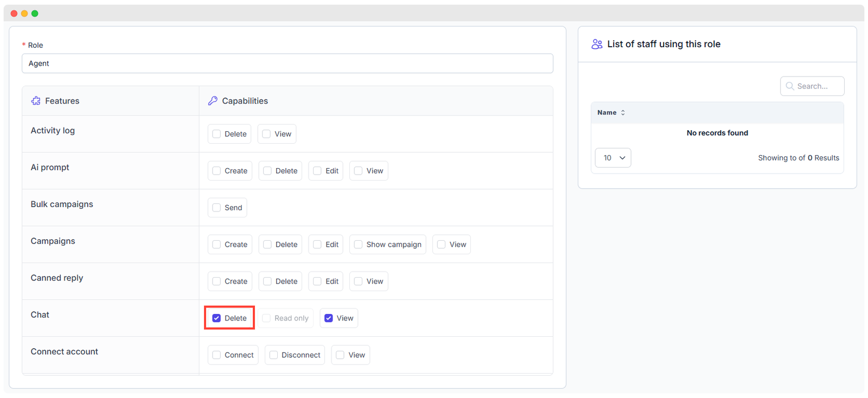Click the Name column sort arrows
This screenshot has height=398, width=868.
[x=623, y=113]
